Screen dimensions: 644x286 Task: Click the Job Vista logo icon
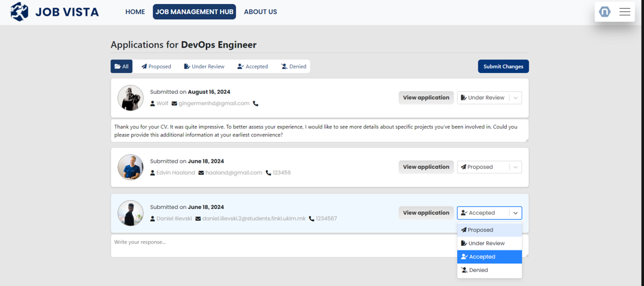coord(19,11)
